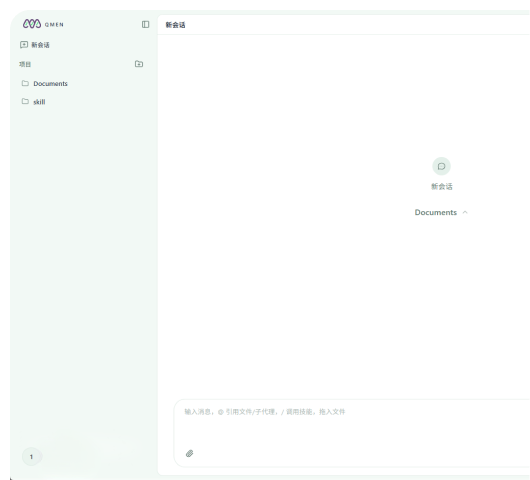Open the Documents project in the sidebar
Viewport: 530px width, 480px height.
click(x=50, y=83)
